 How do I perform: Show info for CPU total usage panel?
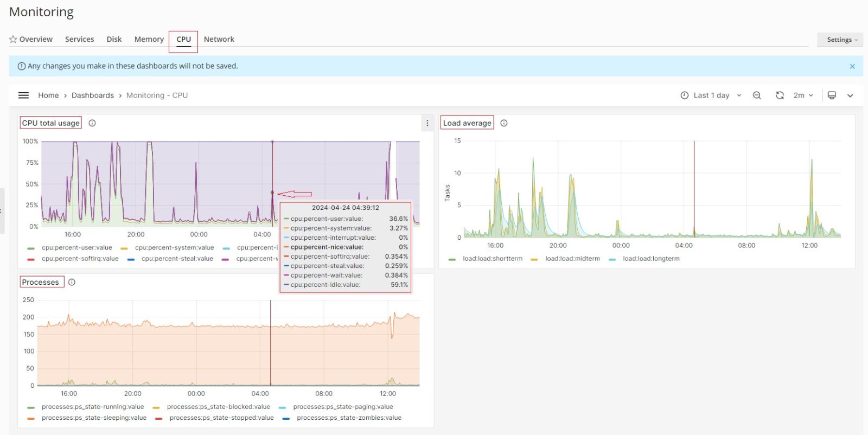pos(92,123)
